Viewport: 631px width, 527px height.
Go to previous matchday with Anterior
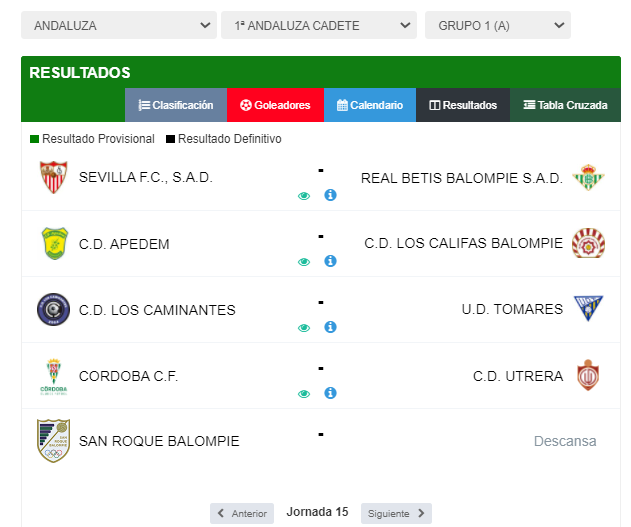(x=242, y=513)
